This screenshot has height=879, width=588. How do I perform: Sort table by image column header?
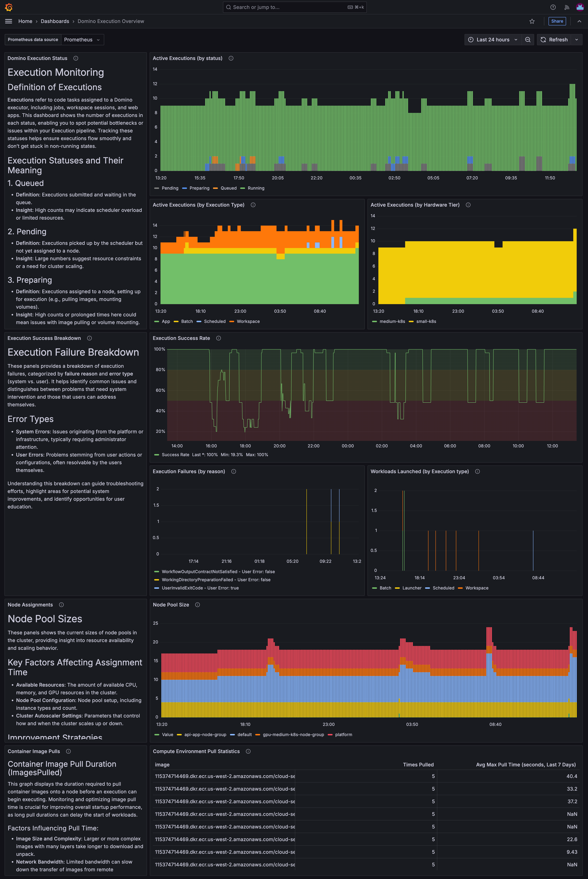coord(162,765)
